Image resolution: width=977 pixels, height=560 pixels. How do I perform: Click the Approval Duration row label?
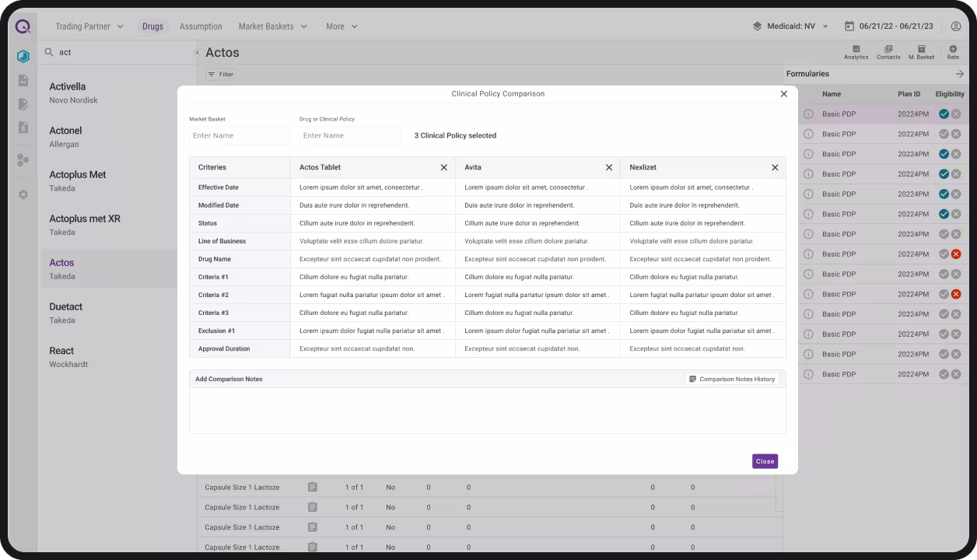pos(224,348)
